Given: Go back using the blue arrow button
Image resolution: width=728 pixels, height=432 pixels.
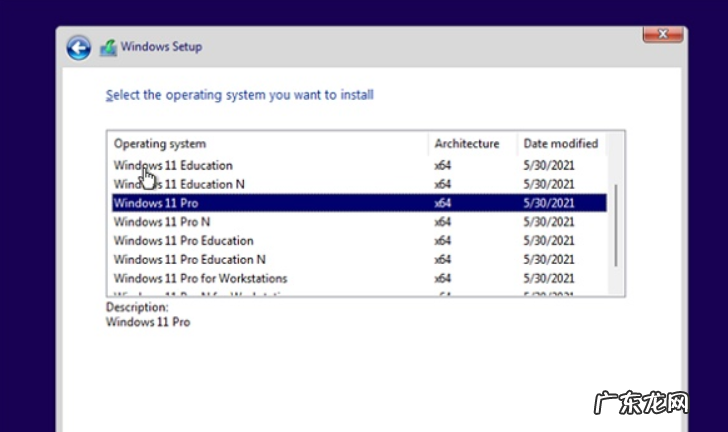Looking at the screenshot, I should pos(78,48).
